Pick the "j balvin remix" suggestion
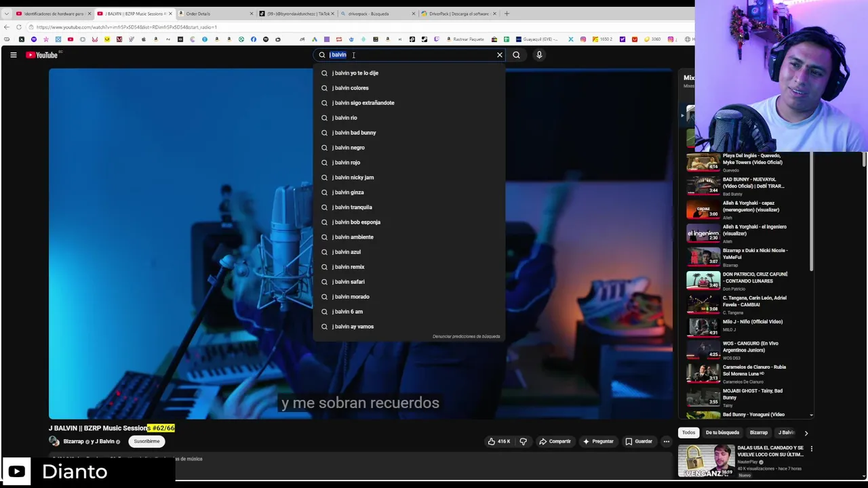This screenshot has width=868, height=488. click(410, 267)
